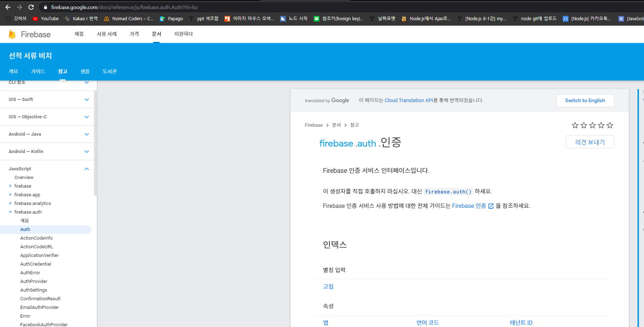The height and width of the screenshot is (327, 644).
Task: Open the Node.js에서 Ajax bookmark
Action: pyautogui.click(x=426, y=19)
